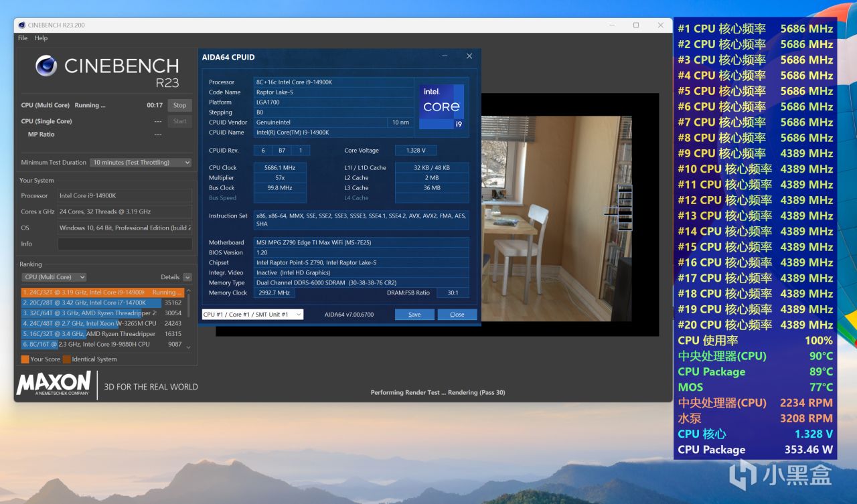Screen dimensions: 857x504
Task: Open the File menu in Cinebench
Action: 23,38
